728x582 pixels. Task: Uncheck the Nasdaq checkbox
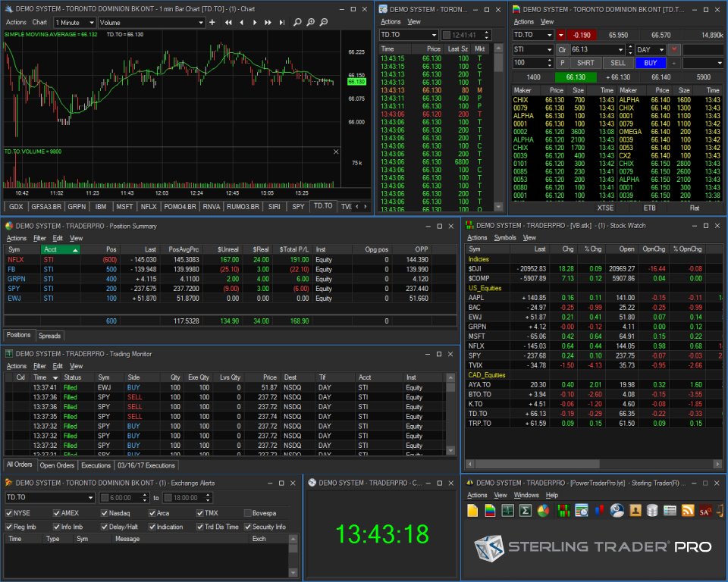click(x=105, y=513)
